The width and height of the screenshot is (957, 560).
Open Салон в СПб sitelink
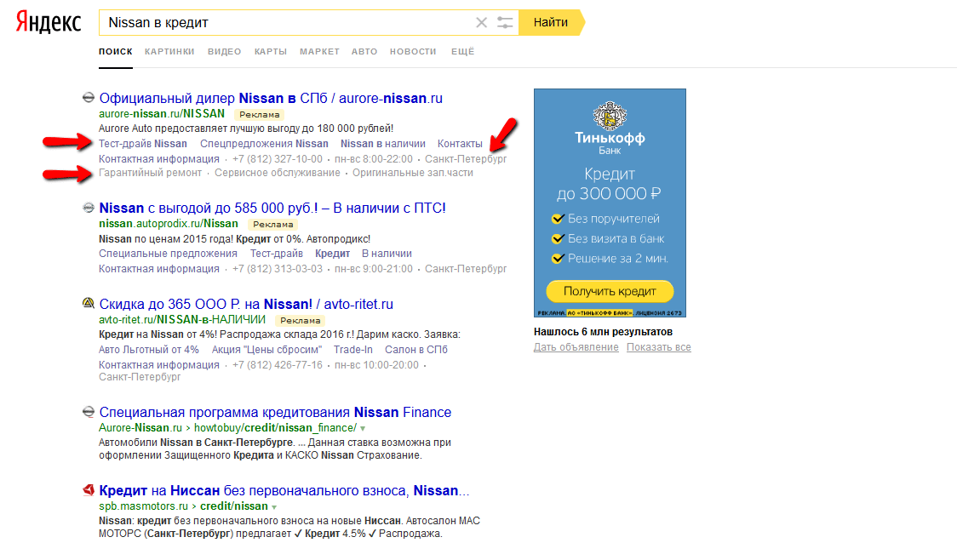(x=416, y=350)
